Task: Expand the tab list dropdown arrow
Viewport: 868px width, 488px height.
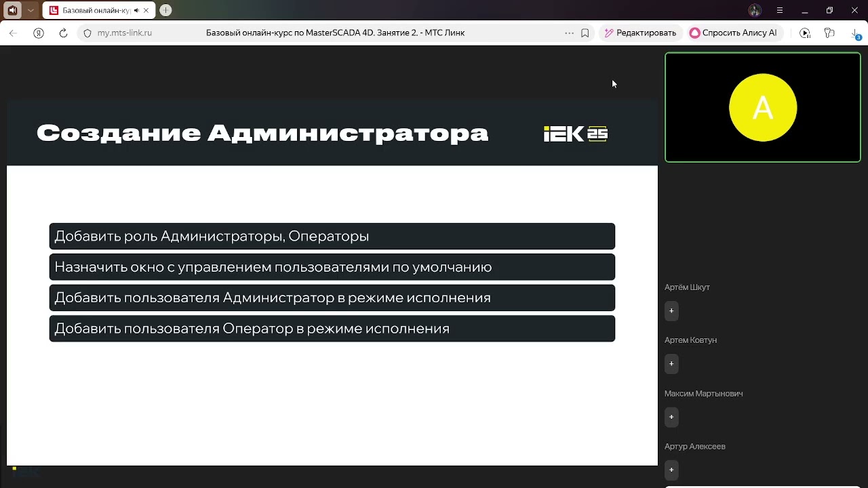Action: pos(31,10)
